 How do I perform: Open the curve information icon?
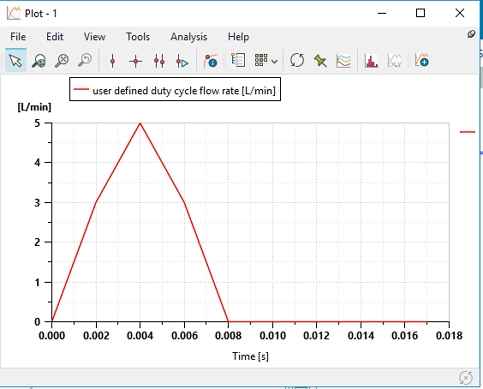point(211,61)
